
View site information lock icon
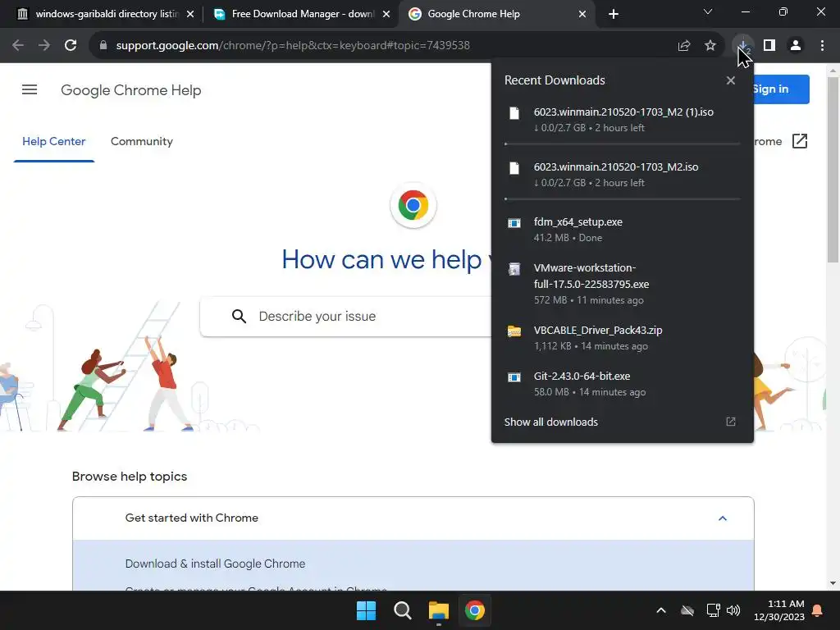[103, 46]
